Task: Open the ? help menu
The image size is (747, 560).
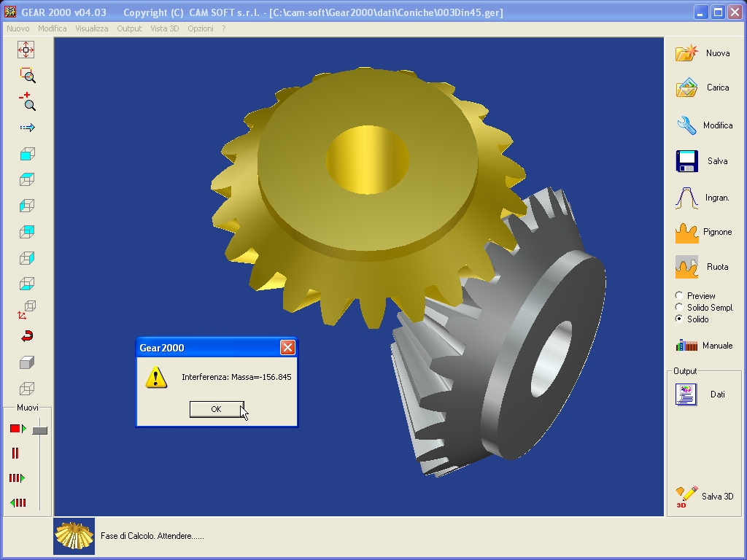Action: point(224,28)
